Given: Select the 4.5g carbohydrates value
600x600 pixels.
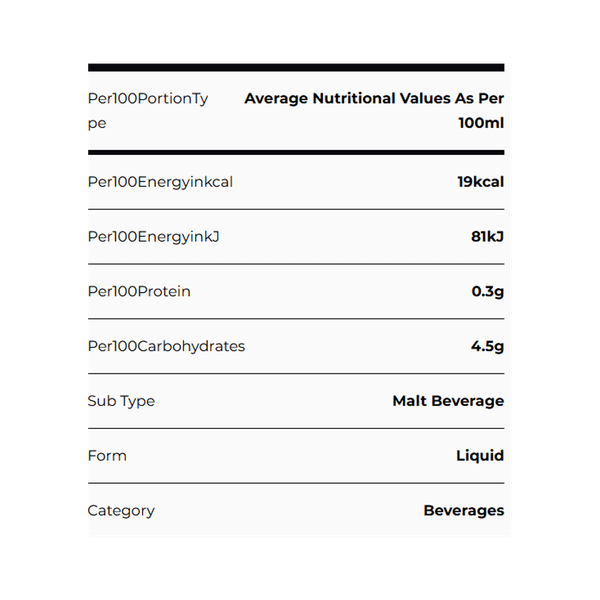Looking at the screenshot, I should pyautogui.click(x=488, y=347).
